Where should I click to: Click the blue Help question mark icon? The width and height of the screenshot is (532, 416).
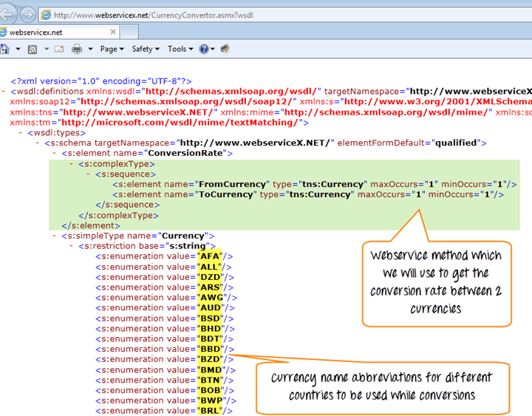pos(204,49)
